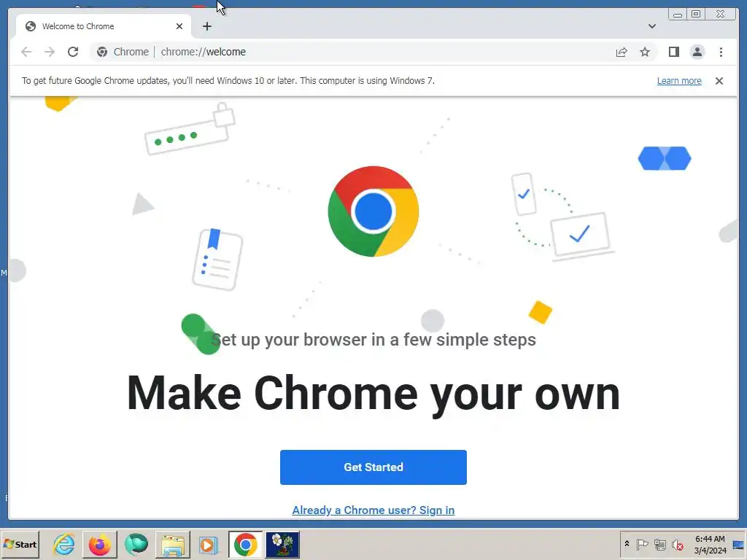Select the Welcome to Chrome tab
Screen dimensions: 747x560
click(x=104, y=26)
